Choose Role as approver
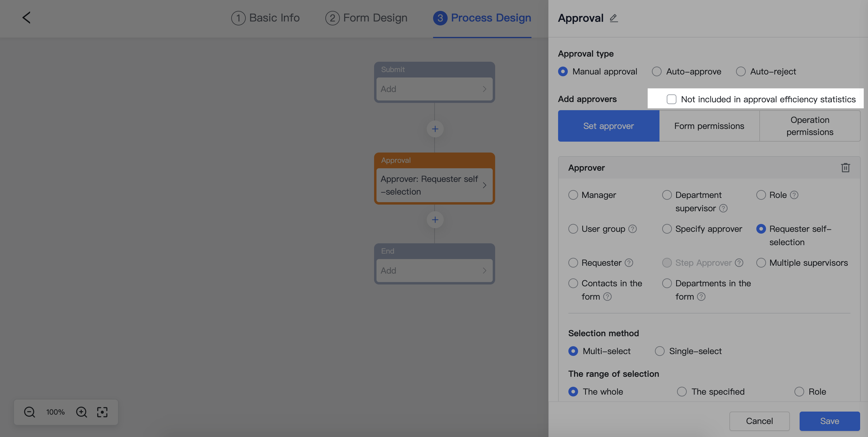The height and width of the screenshot is (437, 868). (761, 195)
